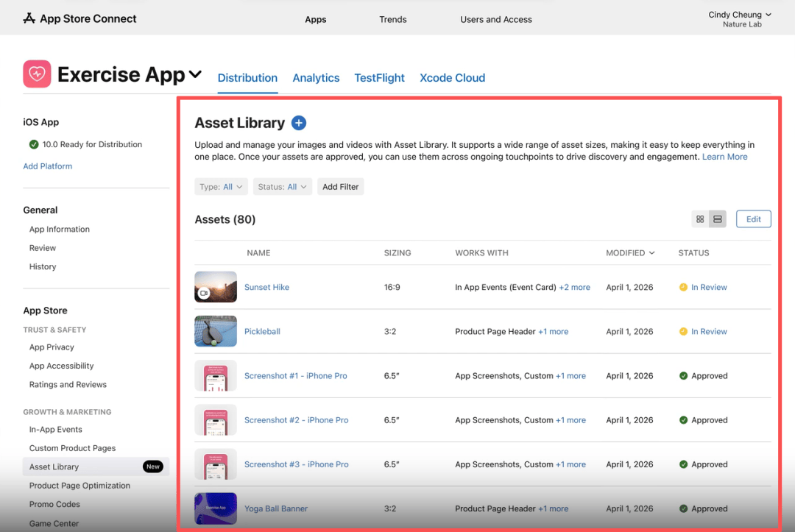Image resolution: width=795 pixels, height=532 pixels.
Task: Switch to the Analytics tab
Action: 316,78
